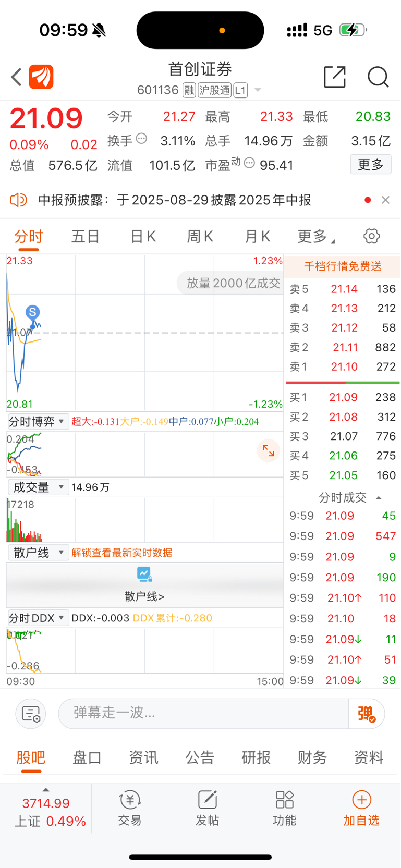Switch to the 五日 chart tab
The width and height of the screenshot is (401, 868).
pos(86,237)
